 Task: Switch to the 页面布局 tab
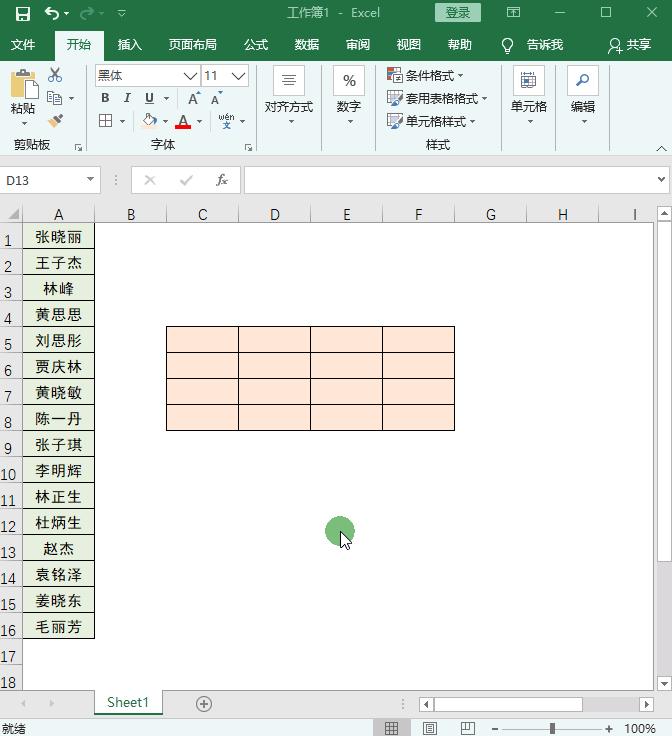point(192,45)
